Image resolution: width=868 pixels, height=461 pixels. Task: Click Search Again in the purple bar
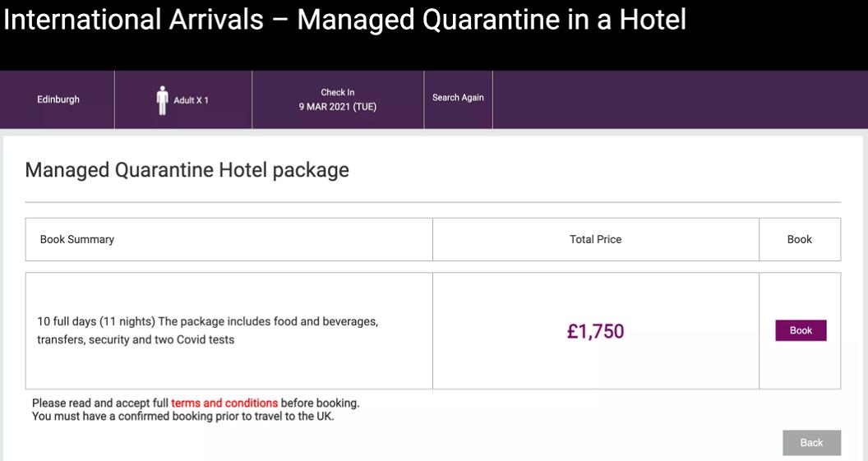tap(458, 98)
